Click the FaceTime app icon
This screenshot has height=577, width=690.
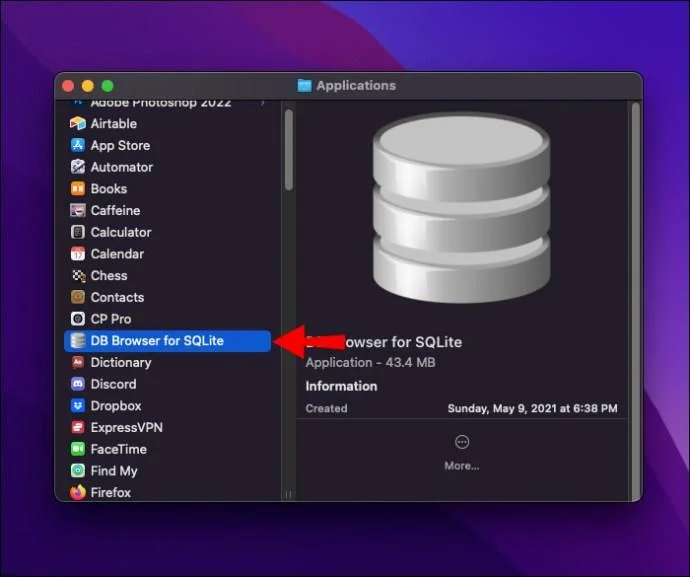point(78,449)
